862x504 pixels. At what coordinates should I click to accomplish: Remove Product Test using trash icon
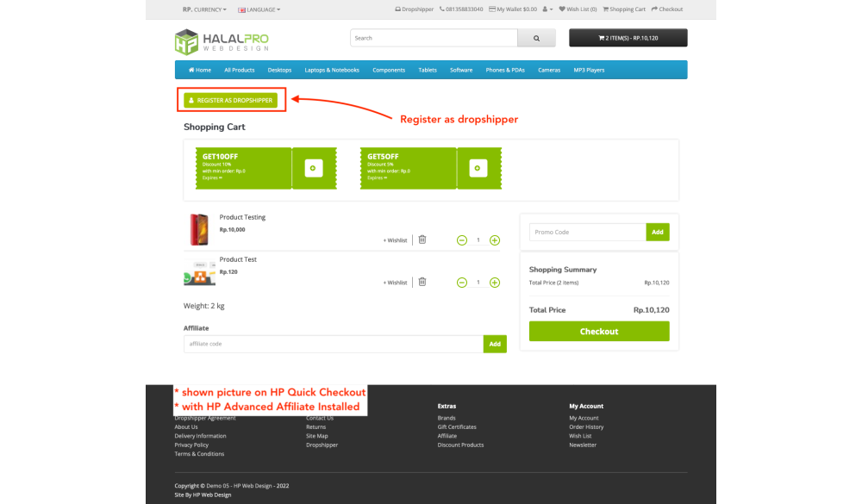point(422,282)
